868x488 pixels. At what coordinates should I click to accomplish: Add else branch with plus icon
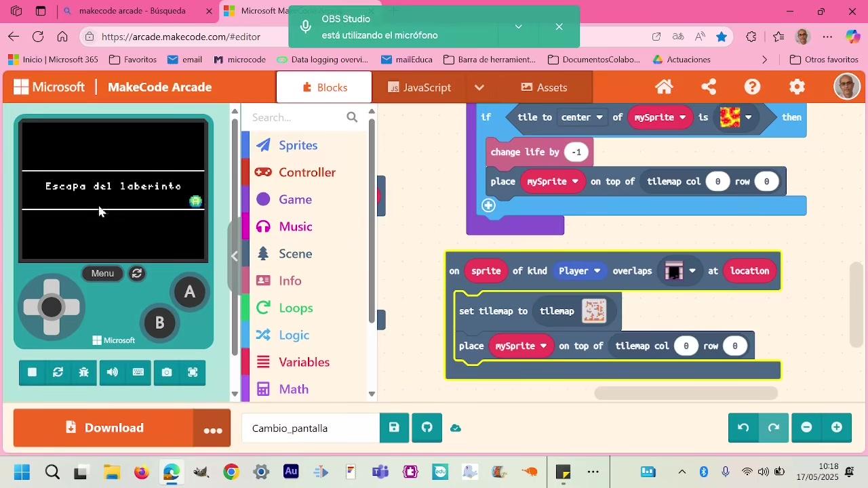click(x=488, y=205)
